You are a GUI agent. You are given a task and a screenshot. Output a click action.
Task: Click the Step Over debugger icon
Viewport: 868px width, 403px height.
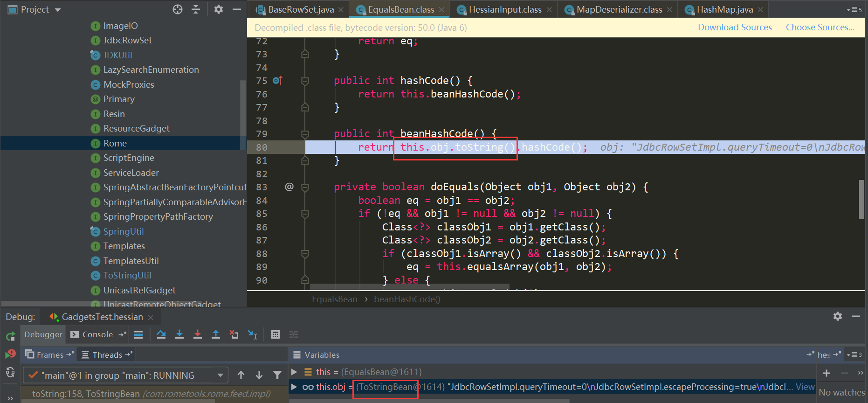pyautogui.click(x=161, y=334)
